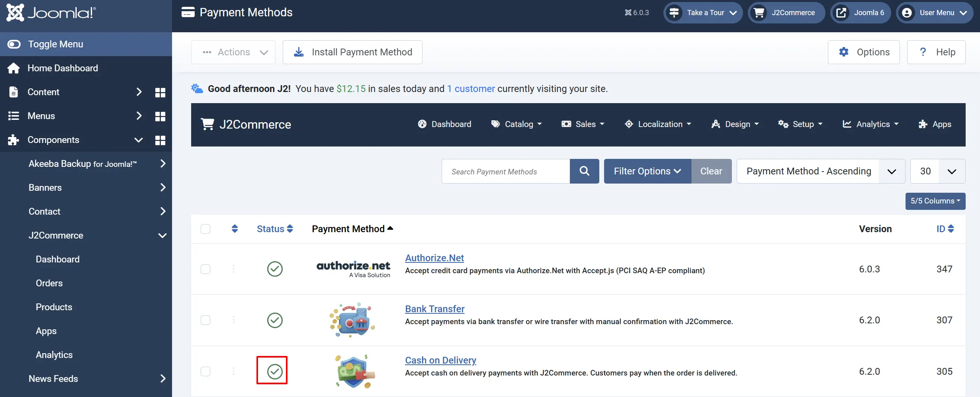Screen dimensions: 980x397
Task: Open the list limit dropdown showing 30
Action: pyautogui.click(x=938, y=171)
